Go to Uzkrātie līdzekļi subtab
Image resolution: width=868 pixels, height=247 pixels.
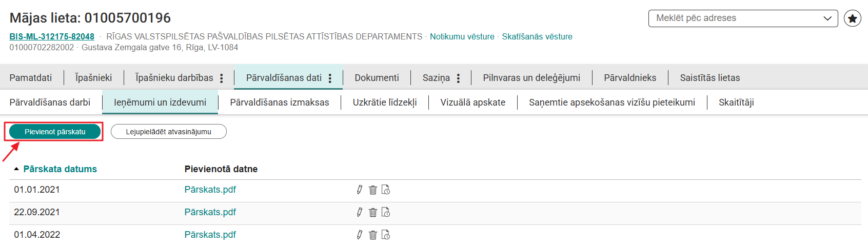coord(385,102)
